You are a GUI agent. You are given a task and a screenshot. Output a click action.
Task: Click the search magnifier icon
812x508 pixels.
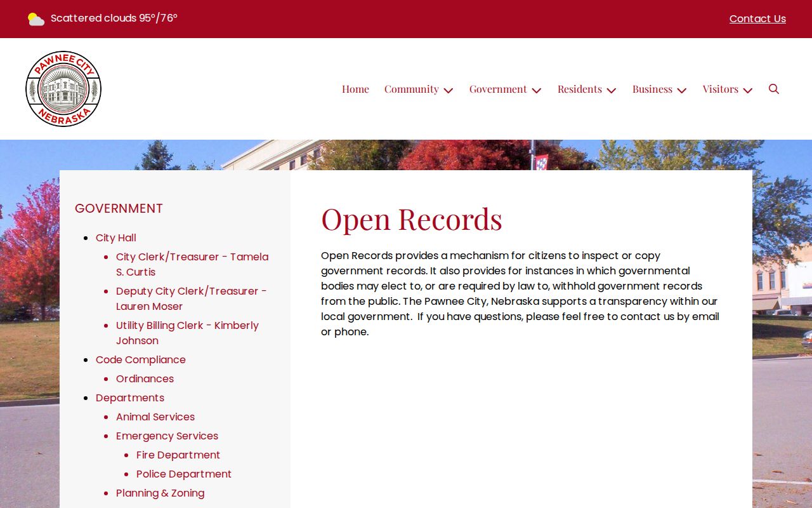[774, 89]
